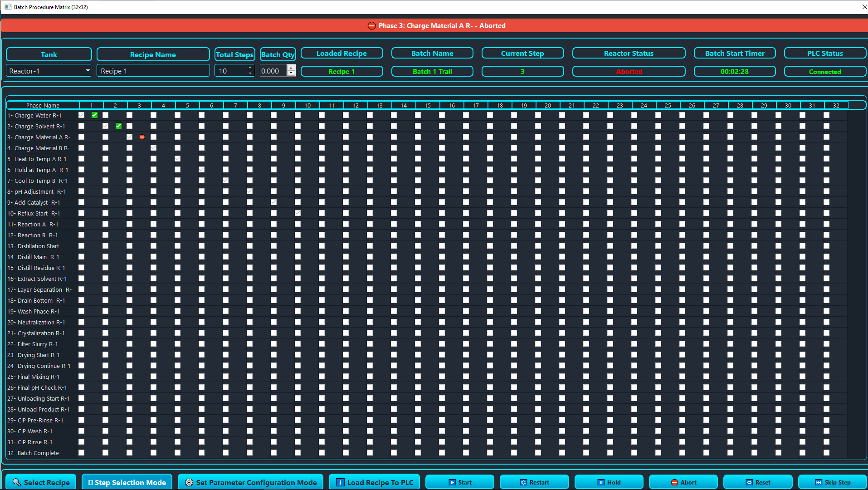Open Set Parameter Configuration Mode
This screenshot has height=490, width=868.
pos(251,482)
